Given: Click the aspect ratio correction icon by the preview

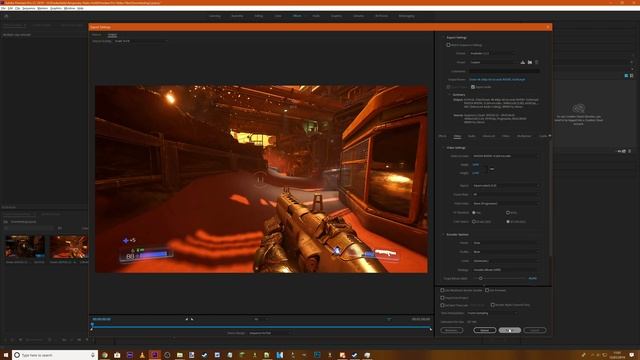Looking at the screenshot, I should (x=389, y=319).
